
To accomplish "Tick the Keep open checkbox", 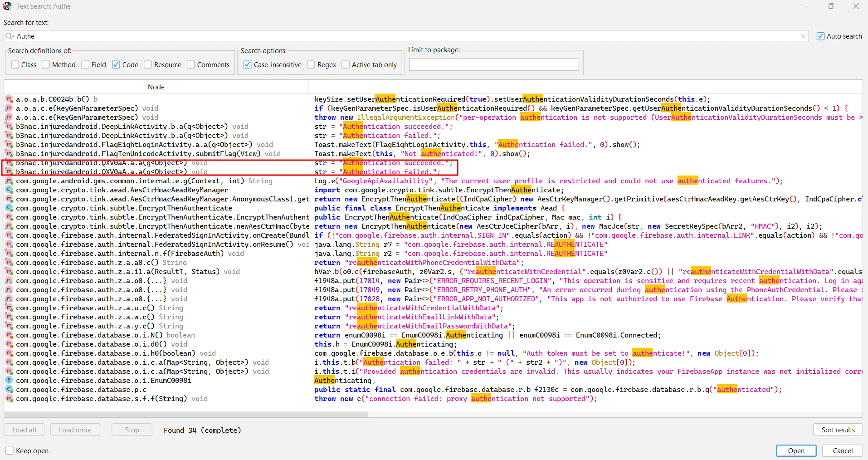I will click(x=10, y=451).
